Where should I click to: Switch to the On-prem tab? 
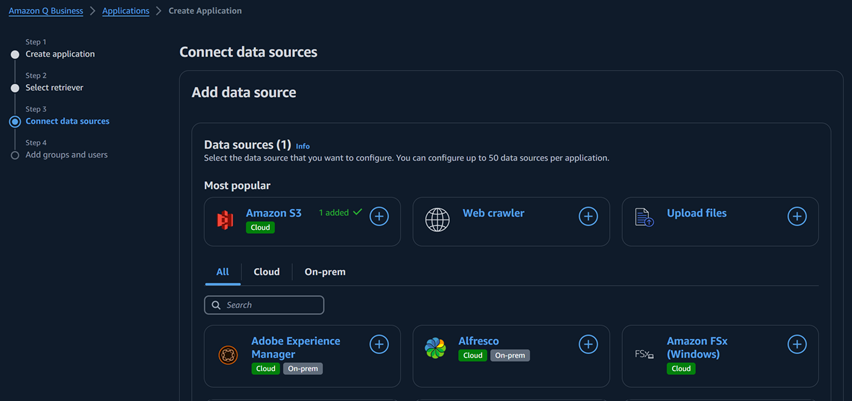click(325, 272)
